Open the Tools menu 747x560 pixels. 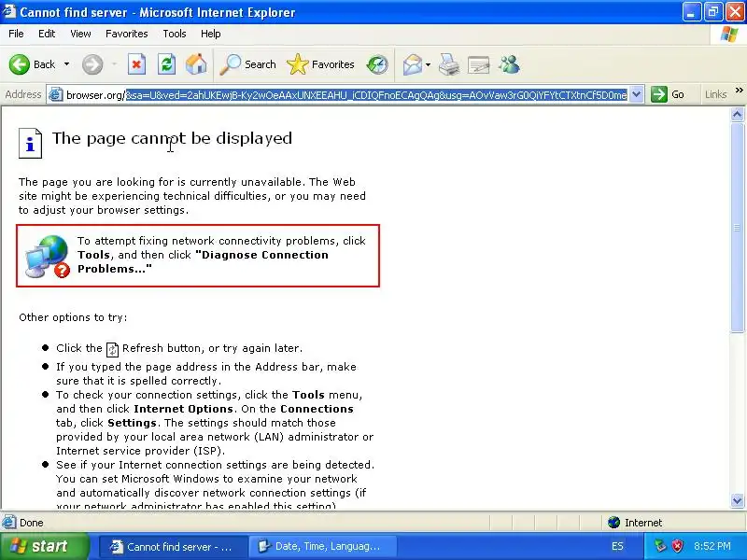click(175, 34)
